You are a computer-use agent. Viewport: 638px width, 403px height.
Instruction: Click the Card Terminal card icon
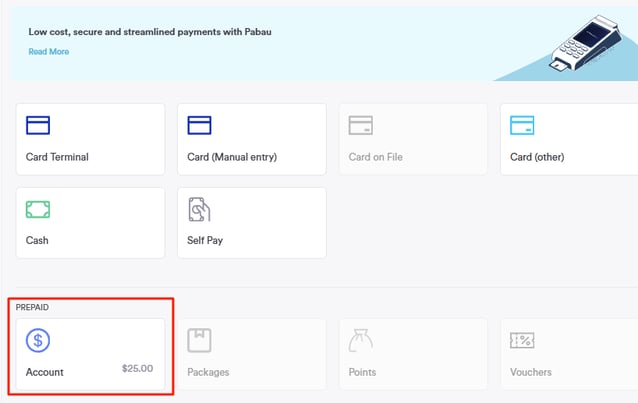(38, 126)
